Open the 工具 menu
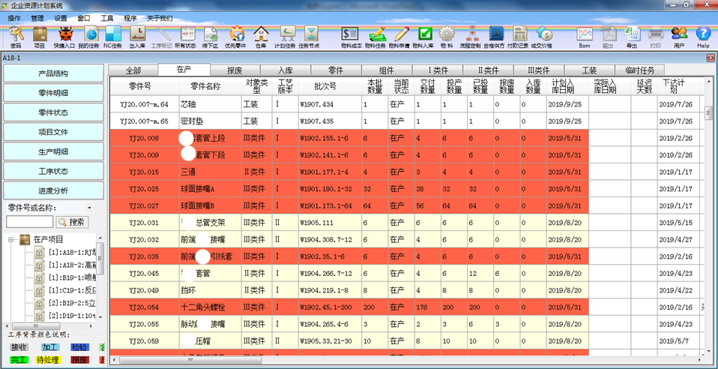The image size is (718, 369). [107, 19]
